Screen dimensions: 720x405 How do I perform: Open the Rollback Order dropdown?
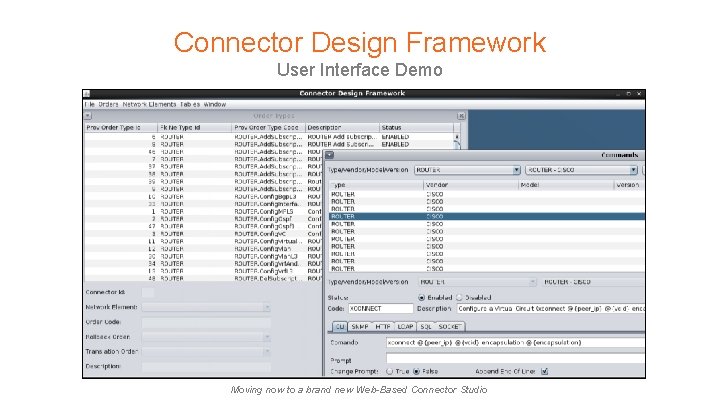(206, 337)
